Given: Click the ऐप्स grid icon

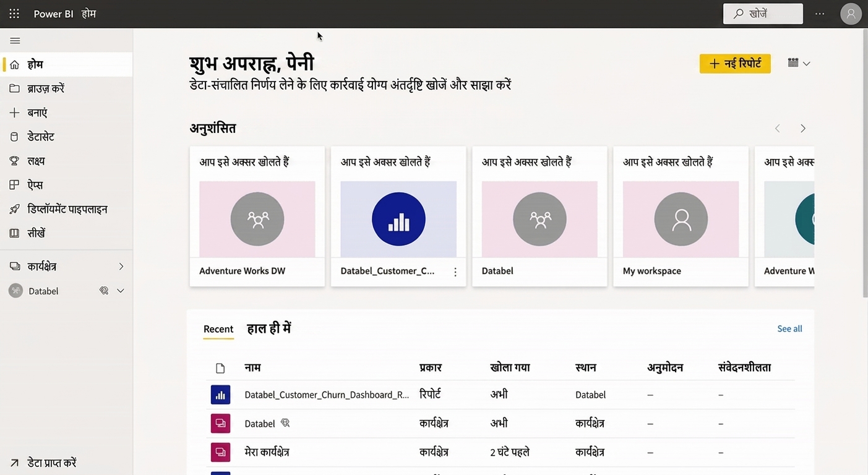Looking at the screenshot, I should pos(15,185).
